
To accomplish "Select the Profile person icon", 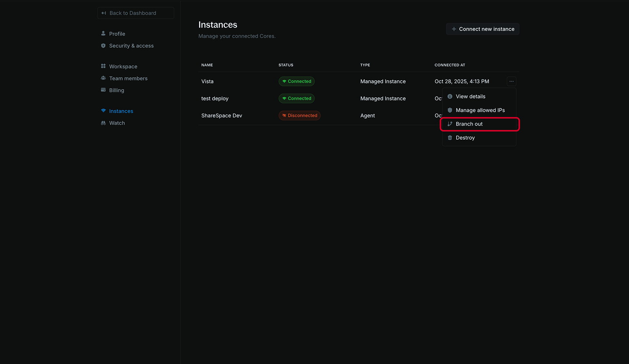I will pyautogui.click(x=103, y=33).
